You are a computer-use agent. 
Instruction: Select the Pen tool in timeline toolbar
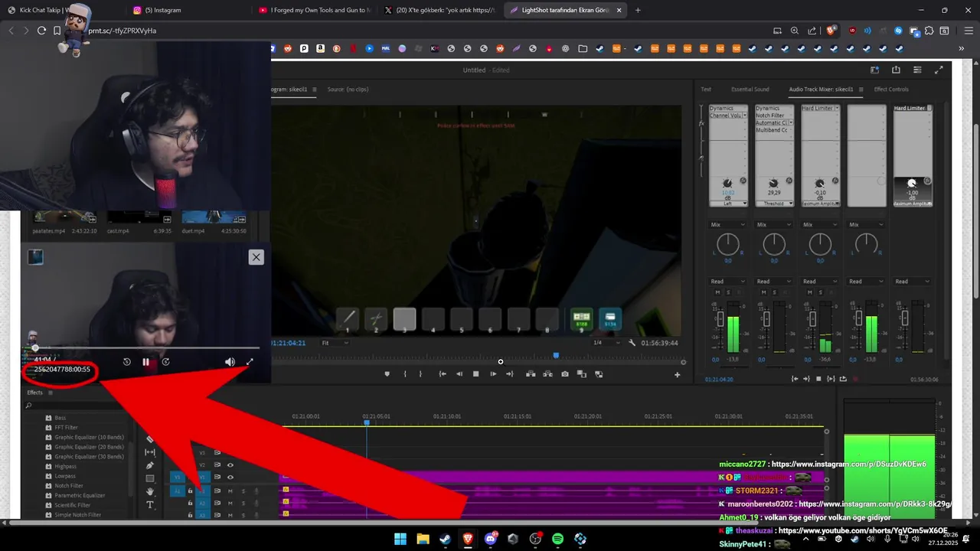tap(150, 465)
